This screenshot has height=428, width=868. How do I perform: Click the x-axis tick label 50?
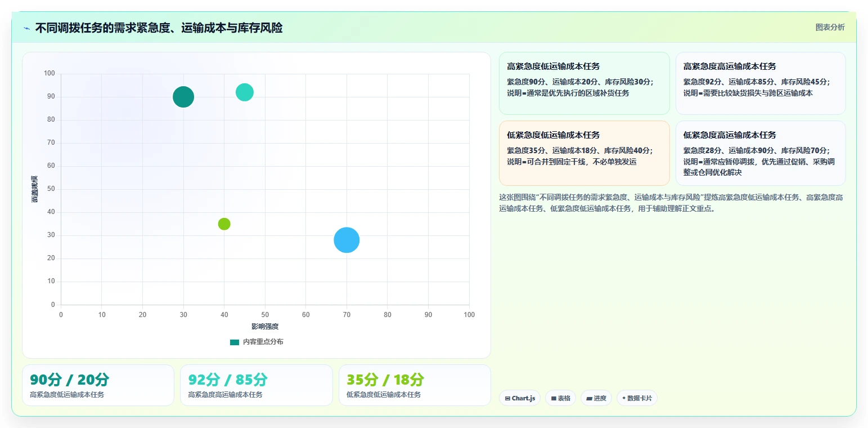point(265,314)
